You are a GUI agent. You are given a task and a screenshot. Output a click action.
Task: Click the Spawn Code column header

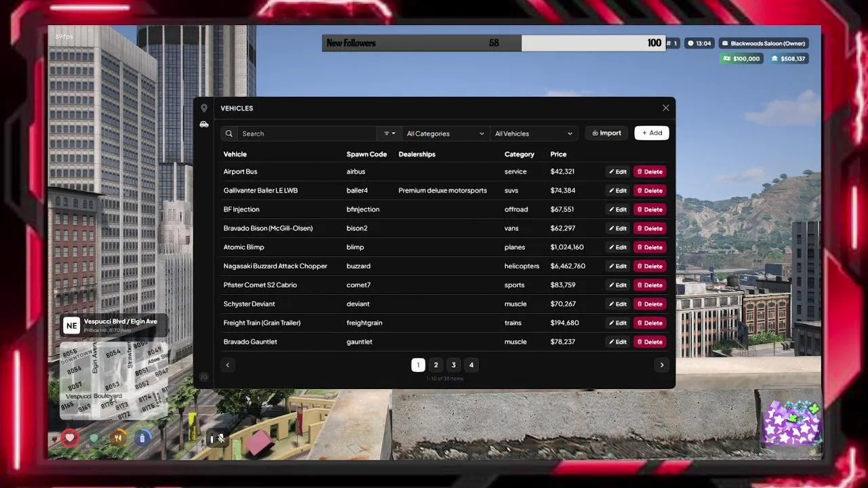coord(367,155)
